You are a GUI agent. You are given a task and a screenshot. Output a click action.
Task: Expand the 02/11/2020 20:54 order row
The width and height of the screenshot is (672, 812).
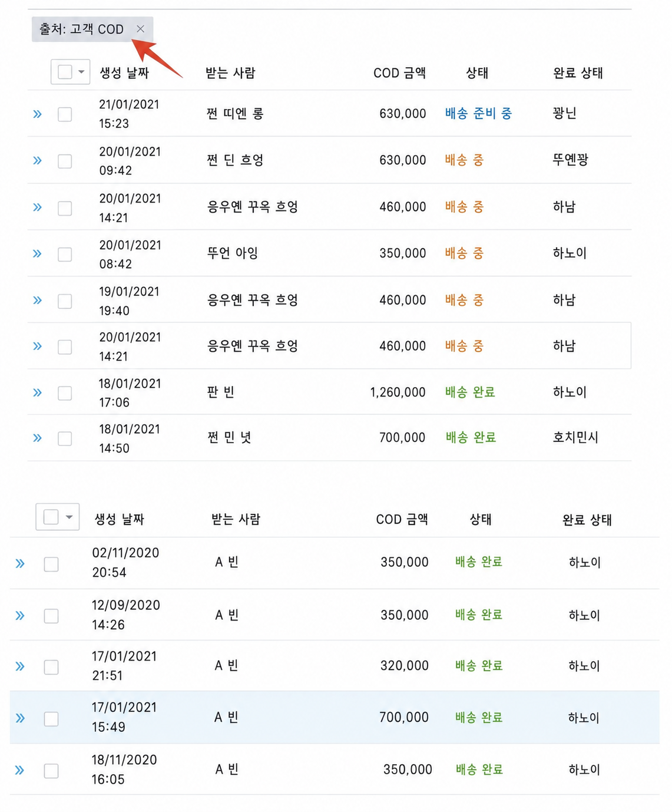[20, 563]
